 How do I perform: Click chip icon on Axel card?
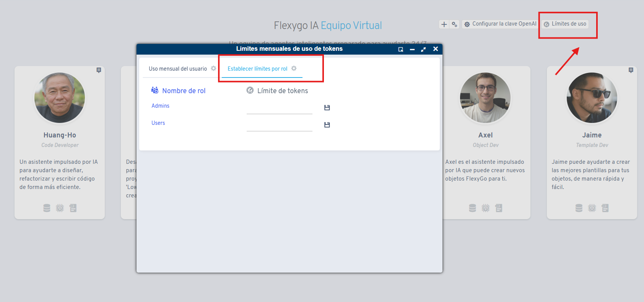[485, 208]
